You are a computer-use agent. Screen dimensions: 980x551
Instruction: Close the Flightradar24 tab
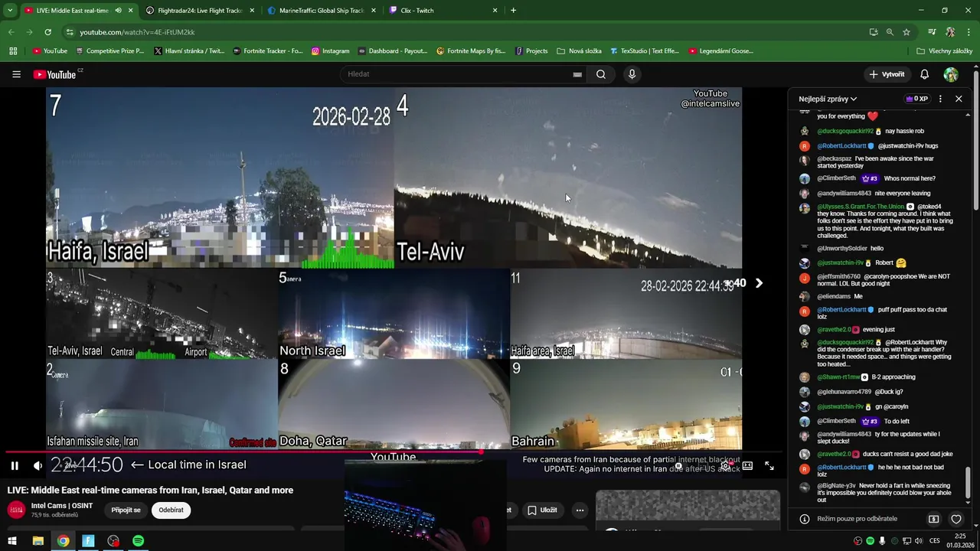click(x=252, y=11)
